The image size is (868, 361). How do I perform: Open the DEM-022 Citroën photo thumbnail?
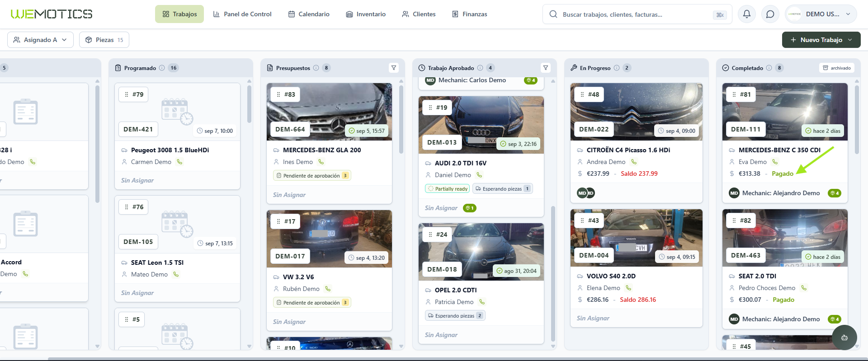[x=637, y=112]
